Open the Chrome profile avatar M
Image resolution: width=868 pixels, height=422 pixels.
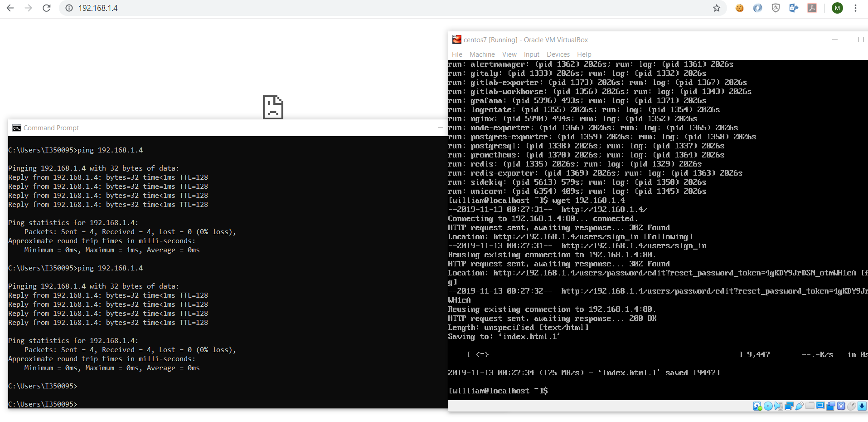point(837,8)
